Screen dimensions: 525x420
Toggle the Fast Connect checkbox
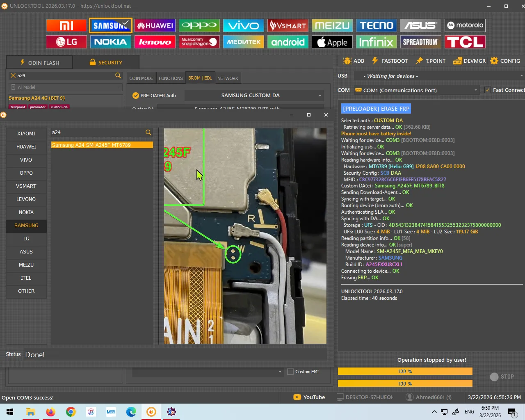488,90
